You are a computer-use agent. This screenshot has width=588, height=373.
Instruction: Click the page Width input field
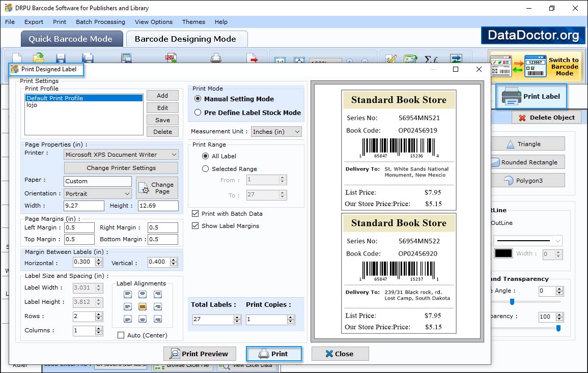[84, 206]
